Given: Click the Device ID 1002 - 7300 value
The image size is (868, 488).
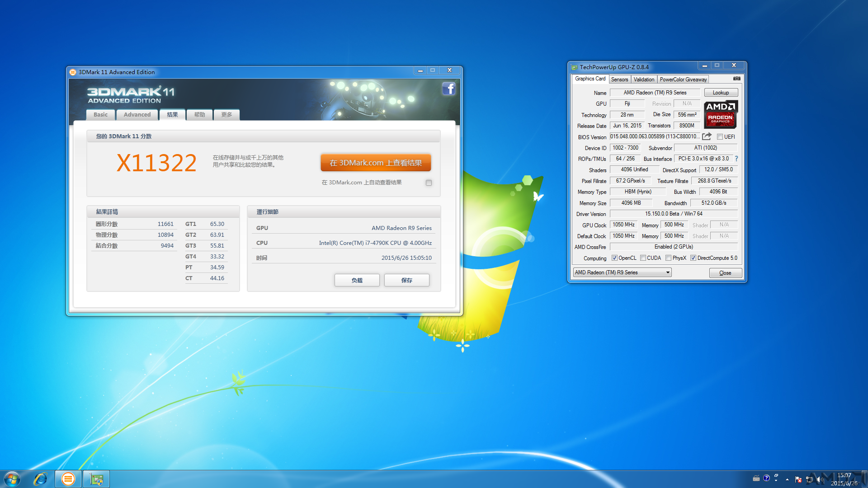Looking at the screenshot, I should (x=625, y=148).
